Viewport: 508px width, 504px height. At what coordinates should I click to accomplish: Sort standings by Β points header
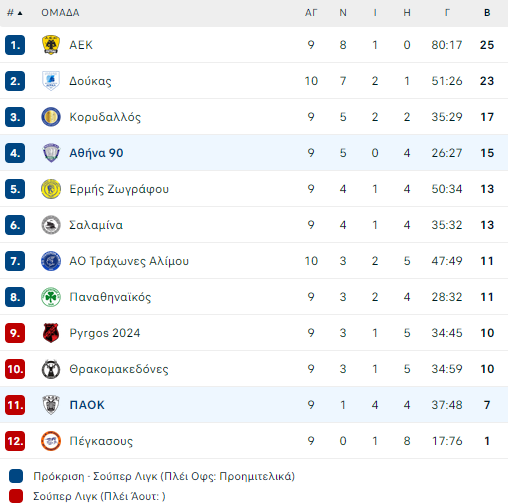[x=487, y=13]
